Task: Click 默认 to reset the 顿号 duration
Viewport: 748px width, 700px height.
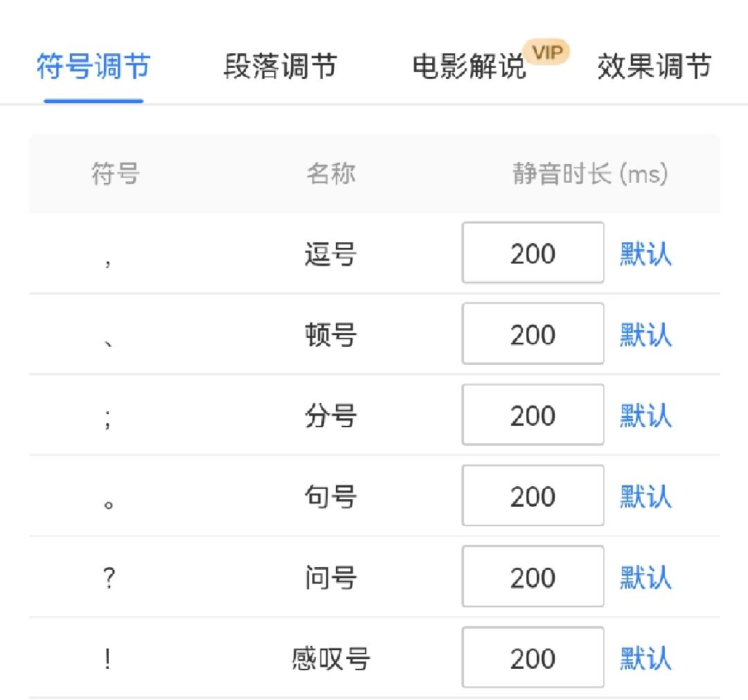Action: pos(645,335)
